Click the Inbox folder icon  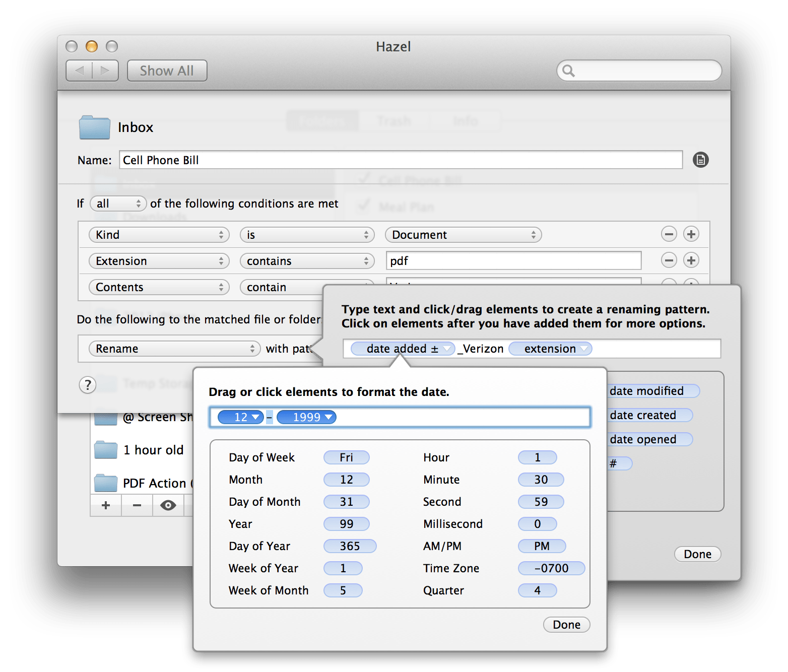(x=95, y=127)
